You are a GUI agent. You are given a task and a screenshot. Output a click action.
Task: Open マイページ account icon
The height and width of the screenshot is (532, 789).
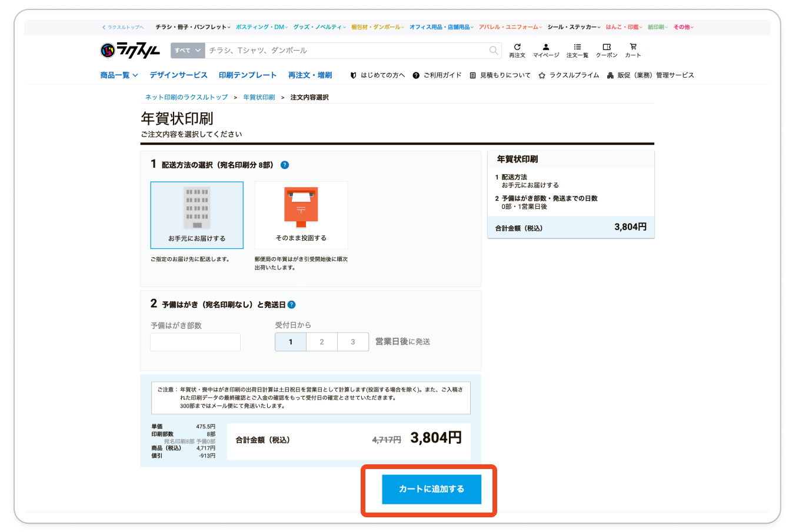(546, 50)
